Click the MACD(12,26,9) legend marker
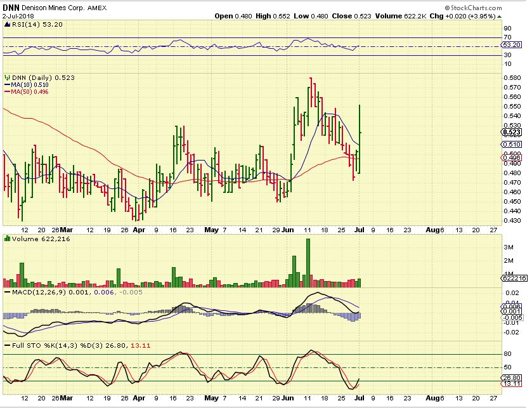532x408 pixels. pos(8,293)
